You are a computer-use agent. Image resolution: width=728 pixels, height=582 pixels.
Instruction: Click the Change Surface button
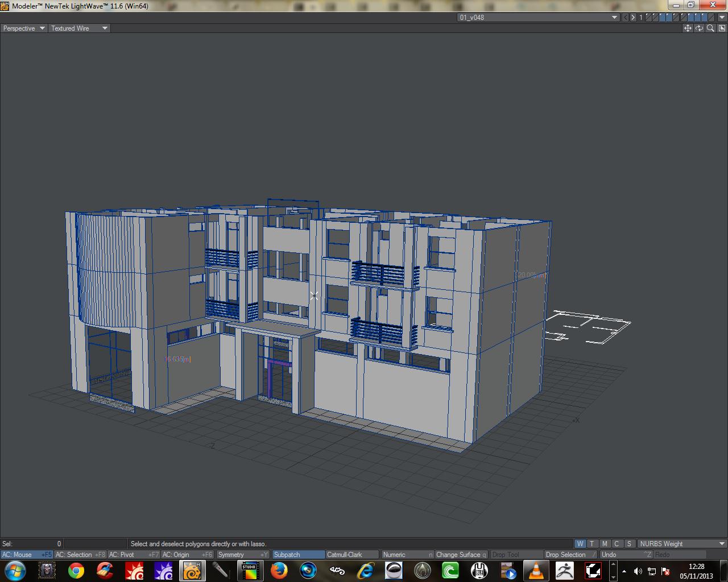coord(461,555)
